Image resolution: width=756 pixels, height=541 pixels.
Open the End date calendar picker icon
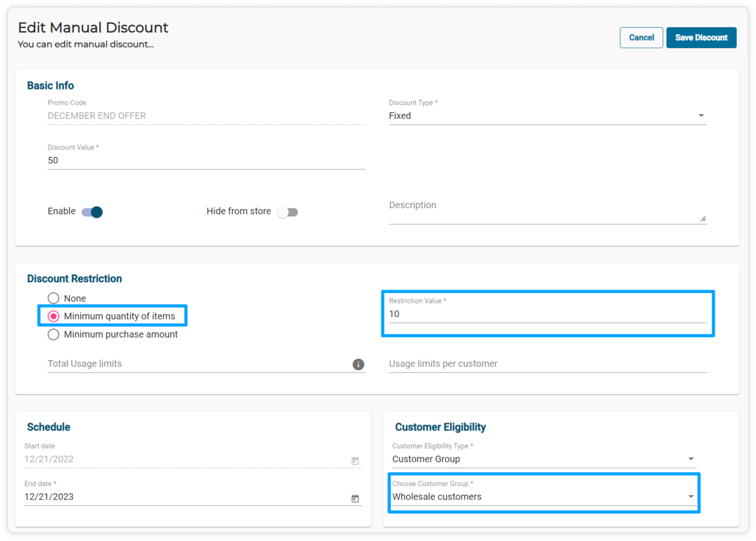coord(355,498)
